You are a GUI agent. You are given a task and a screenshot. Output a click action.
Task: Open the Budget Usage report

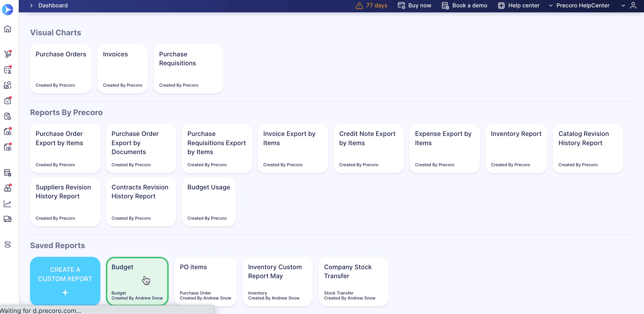coord(209,202)
